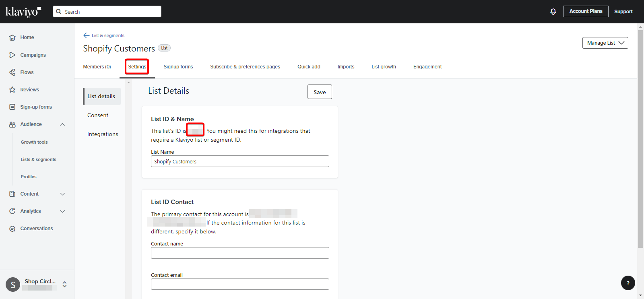Click the Campaigns send-arrow icon
Viewport: 644px width, 299px height.
point(12,55)
